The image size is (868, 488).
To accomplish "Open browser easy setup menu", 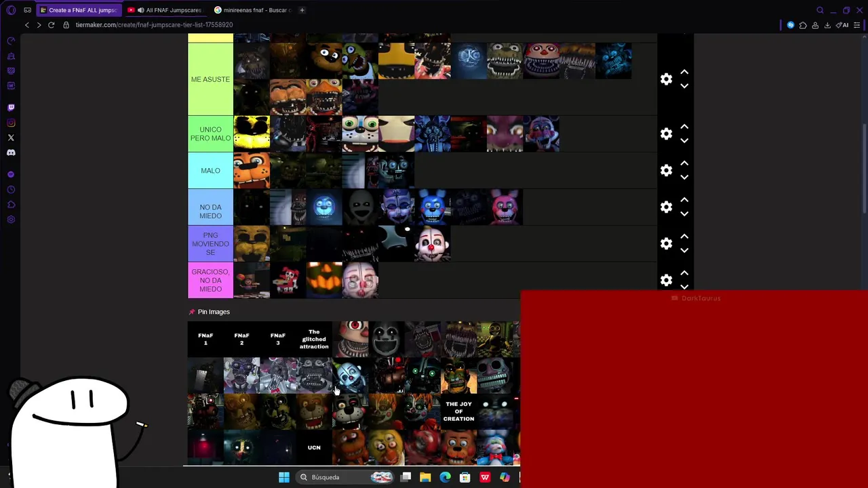I will pyautogui.click(x=857, y=25).
